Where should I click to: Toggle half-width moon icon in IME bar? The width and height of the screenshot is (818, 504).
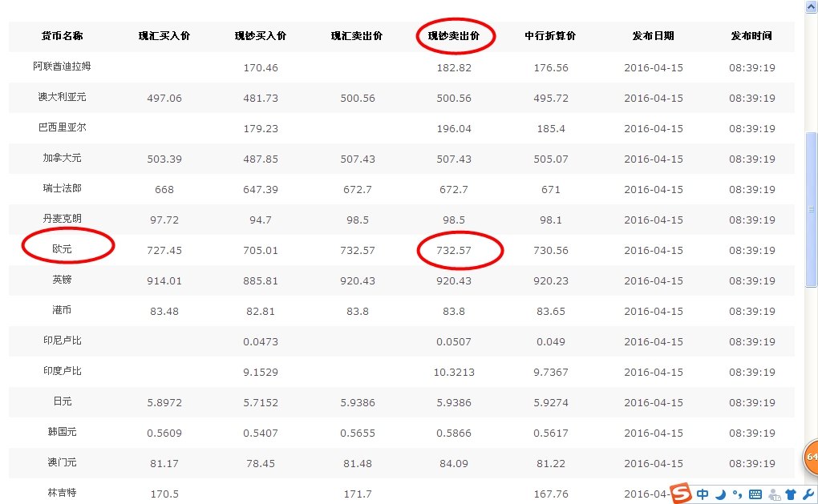[x=720, y=494]
